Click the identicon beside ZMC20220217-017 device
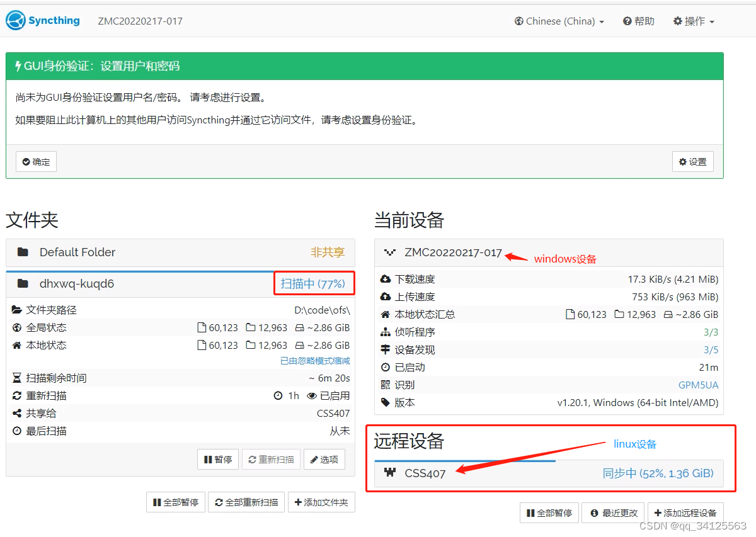The width and height of the screenshot is (756, 537). point(390,252)
